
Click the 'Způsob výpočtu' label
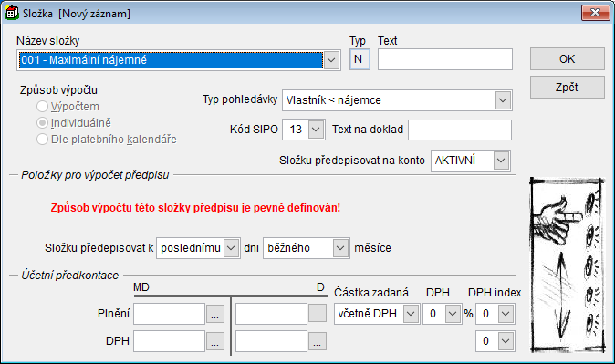pos(58,89)
